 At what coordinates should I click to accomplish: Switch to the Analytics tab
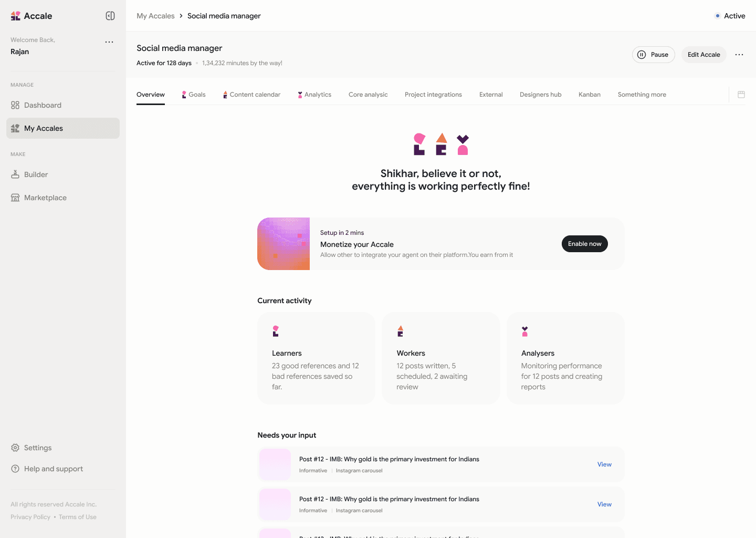click(314, 95)
